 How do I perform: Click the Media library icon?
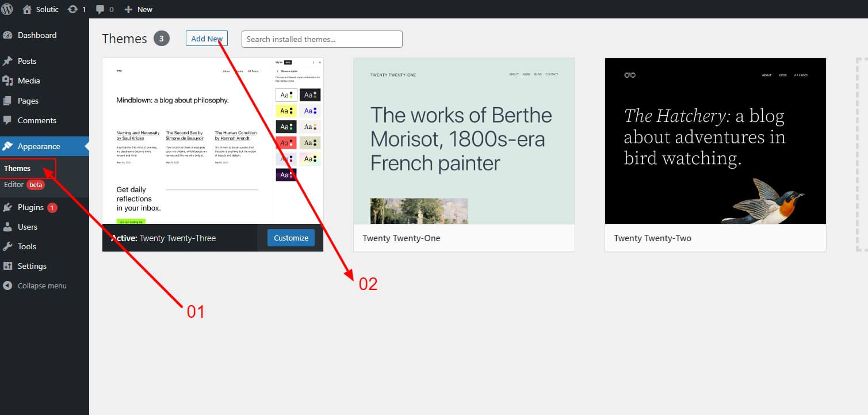pyautogui.click(x=7, y=81)
